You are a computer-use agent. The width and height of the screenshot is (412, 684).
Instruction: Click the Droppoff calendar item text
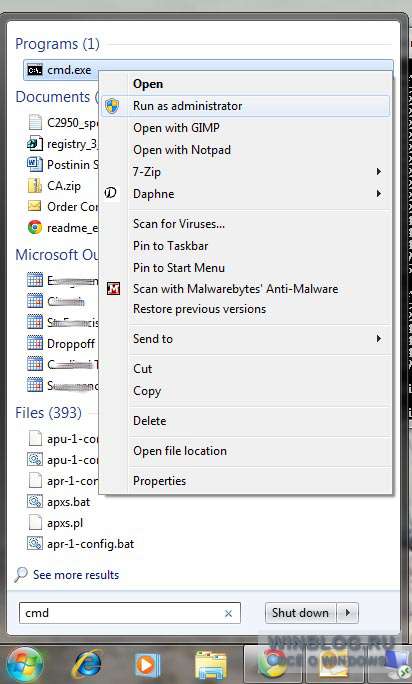(71, 344)
